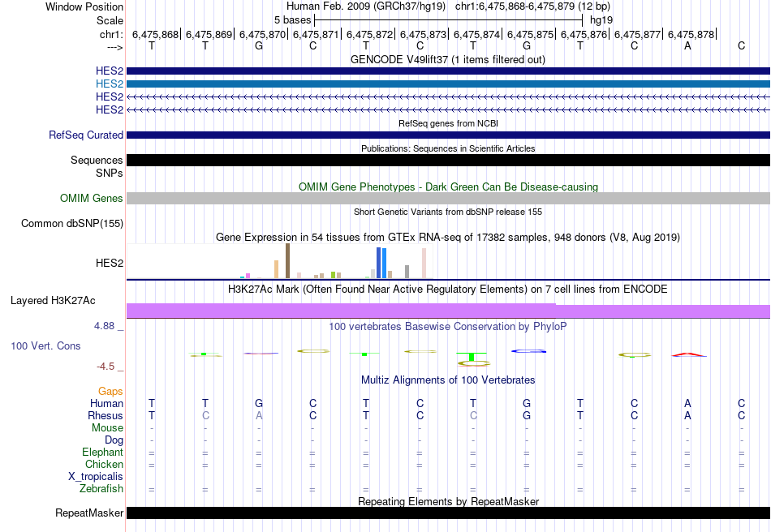Click the black RepeatMasker bar
This screenshot has width=771, height=532.
[x=449, y=513]
